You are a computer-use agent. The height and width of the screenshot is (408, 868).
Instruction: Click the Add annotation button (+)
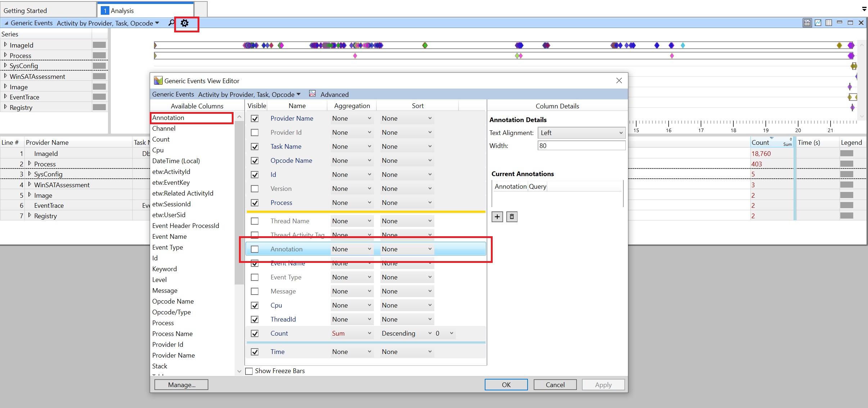(497, 216)
